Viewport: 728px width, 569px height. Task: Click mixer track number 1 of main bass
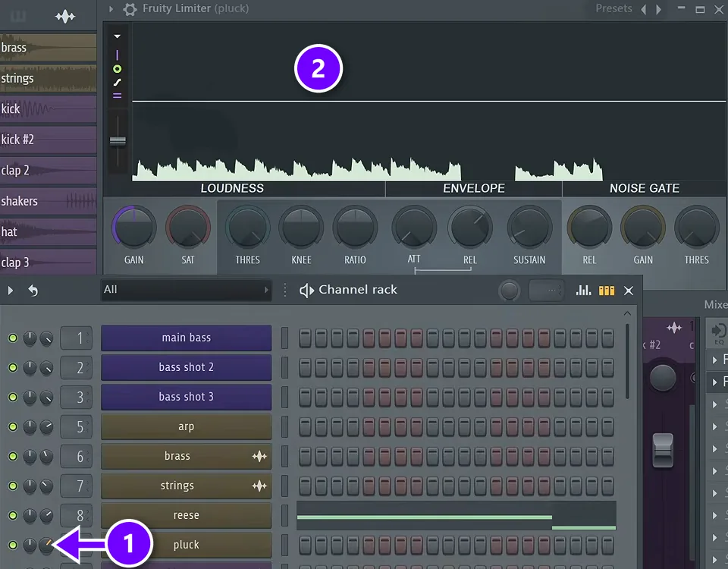tap(76, 338)
